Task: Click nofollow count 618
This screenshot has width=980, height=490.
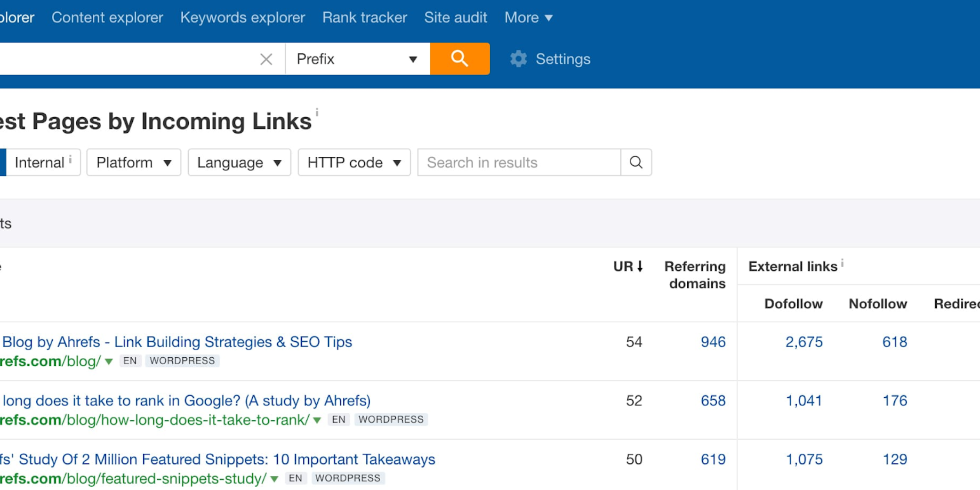Action: click(x=895, y=342)
